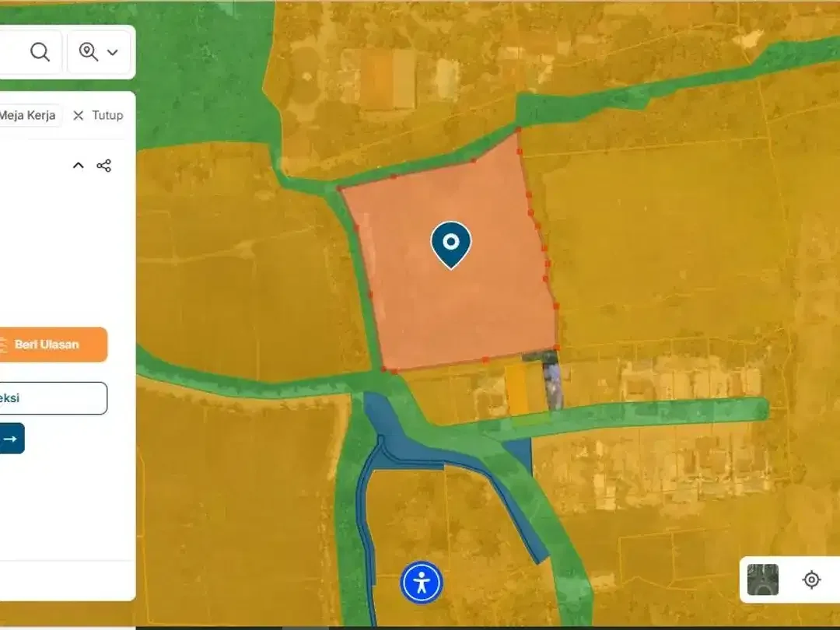Viewport: 840px width, 630px height.
Task: Click the outlined button ending in 'eksi'
Action: point(53,398)
